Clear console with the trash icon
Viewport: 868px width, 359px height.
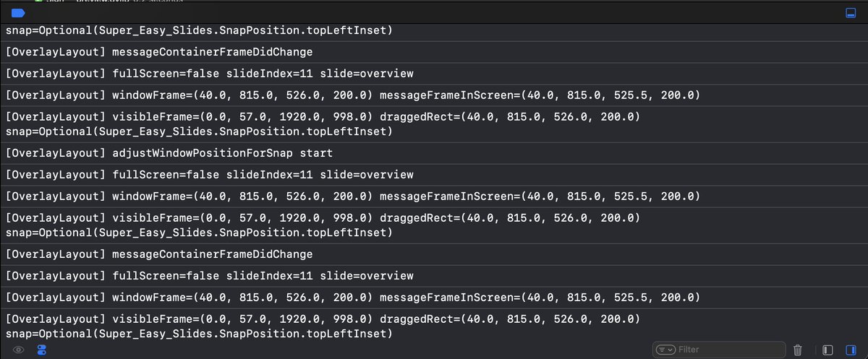[x=797, y=350]
